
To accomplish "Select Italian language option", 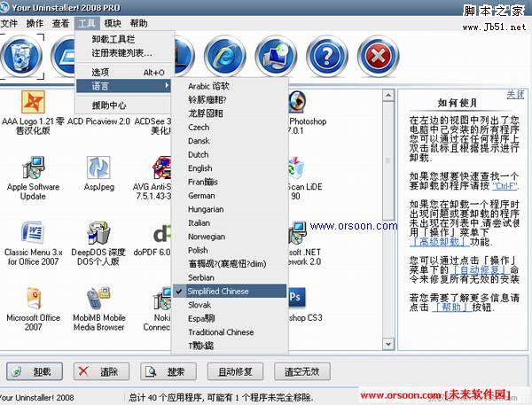I will [230, 222].
